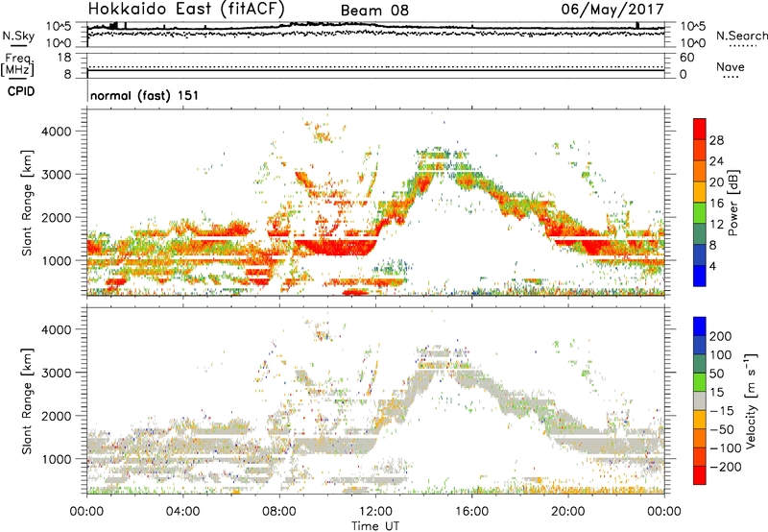This screenshot has height=532, width=768.
Task: Click the "Nave" legend label
Action: (x=731, y=66)
